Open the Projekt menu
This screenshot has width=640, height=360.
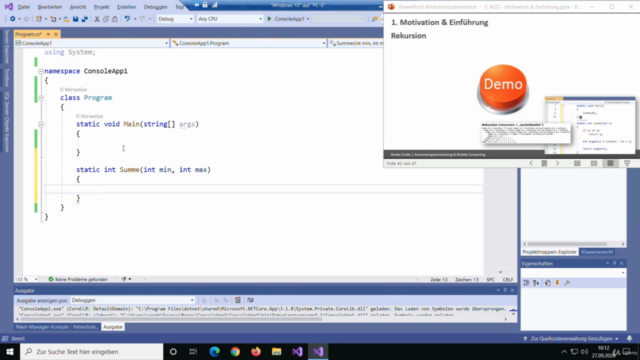(x=102, y=7)
